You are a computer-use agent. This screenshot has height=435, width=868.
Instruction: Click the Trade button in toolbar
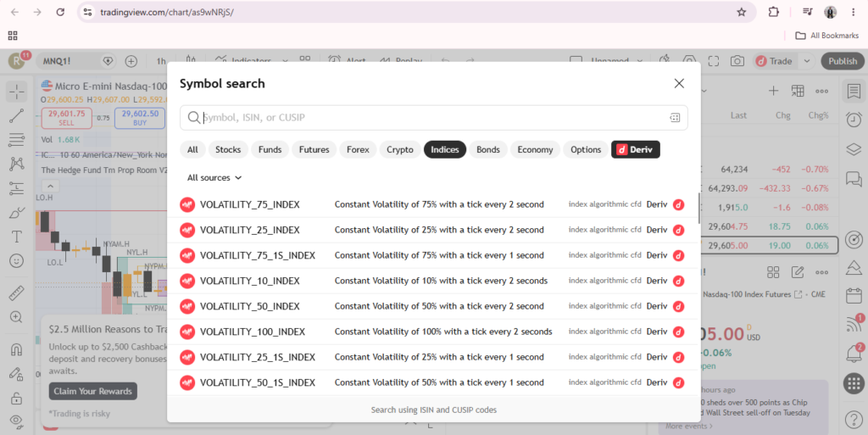[x=775, y=61]
